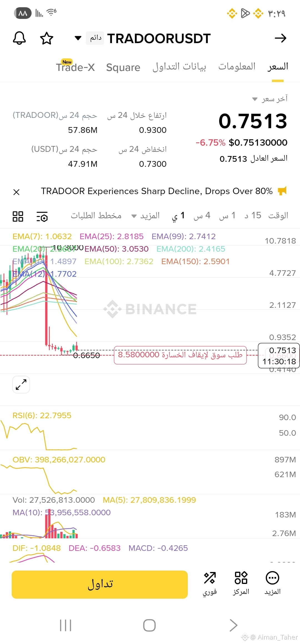Tap the DIF: -1.0848 label
300x644 pixels.
[36, 548]
